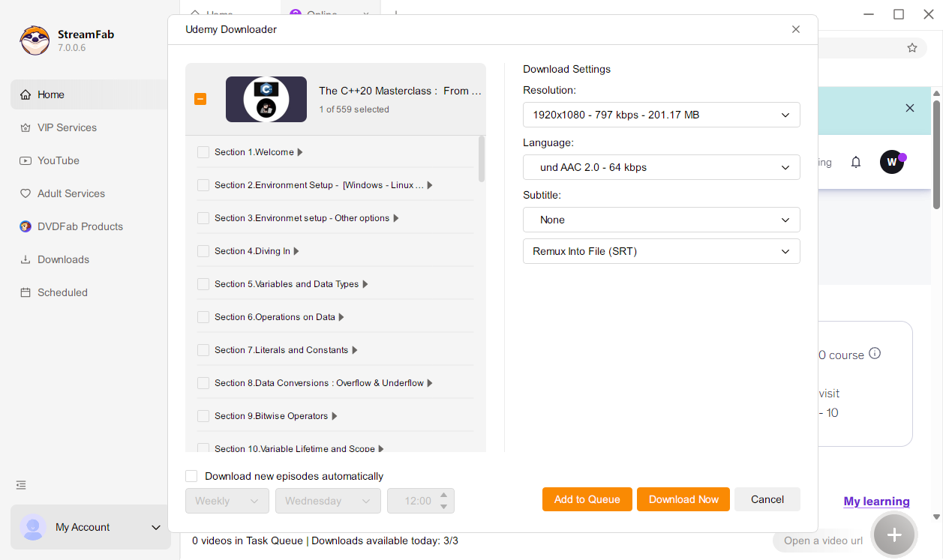Open the Subtitle dropdown showing None

(x=661, y=220)
